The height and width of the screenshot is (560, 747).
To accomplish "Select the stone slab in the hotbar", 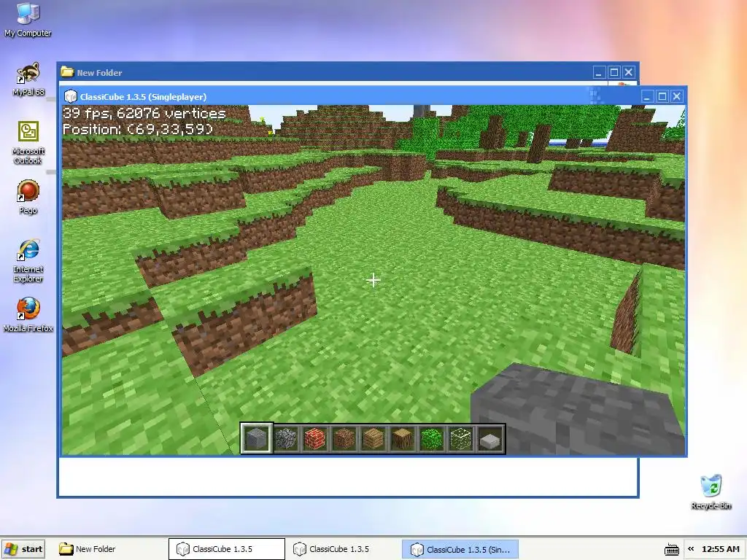I will point(490,438).
